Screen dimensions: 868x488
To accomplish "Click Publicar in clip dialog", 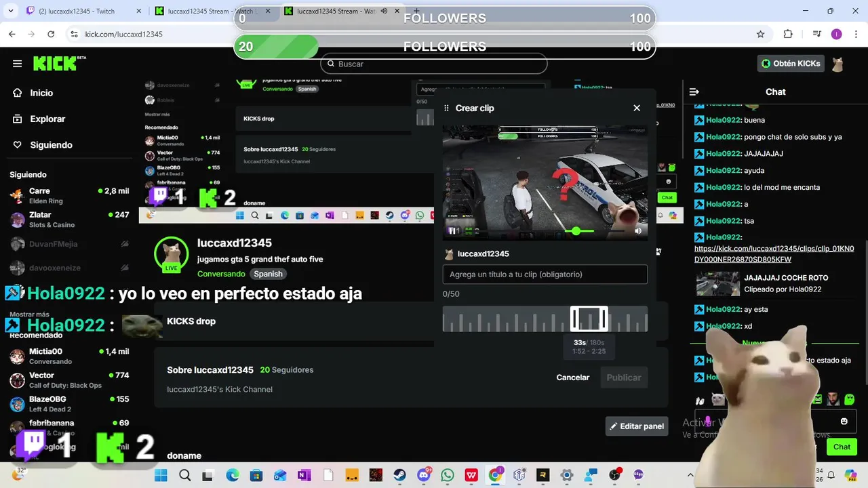I will (x=624, y=378).
